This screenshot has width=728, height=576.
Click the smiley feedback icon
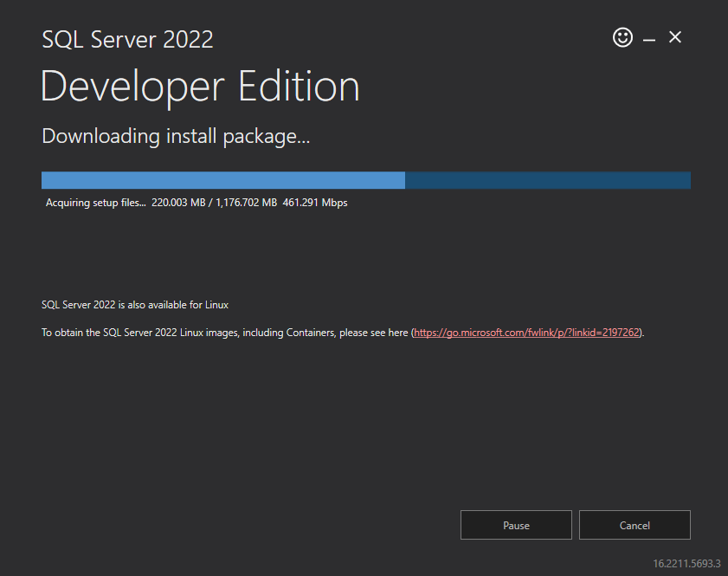[622, 37]
